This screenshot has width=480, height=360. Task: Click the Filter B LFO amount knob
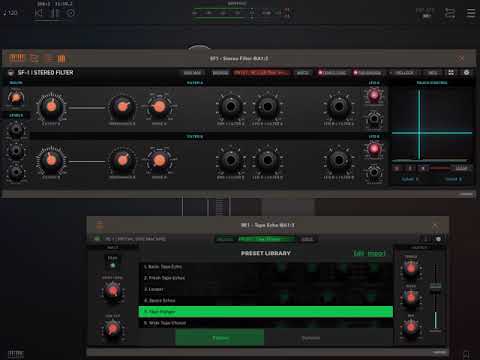pos(267,160)
